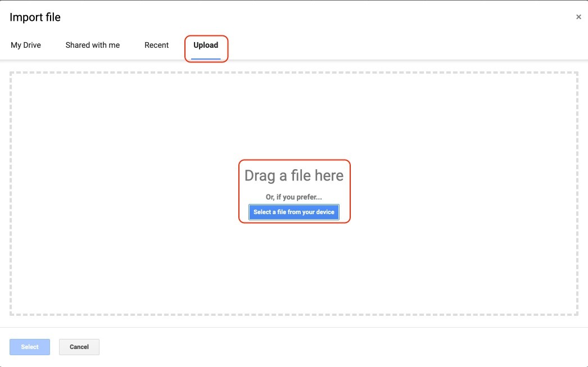This screenshot has width=588, height=367.
Task: Click Select a file from your device
Action: tap(293, 212)
